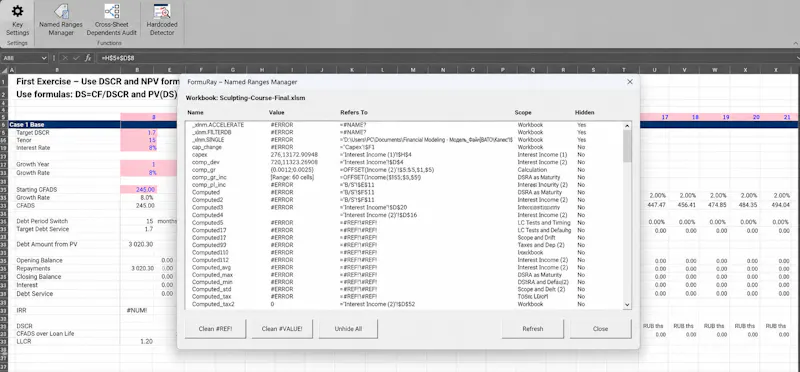Viewport: 800px width, 372px height.
Task: Click the CFADS over Loan Life label
Action: 45,334
